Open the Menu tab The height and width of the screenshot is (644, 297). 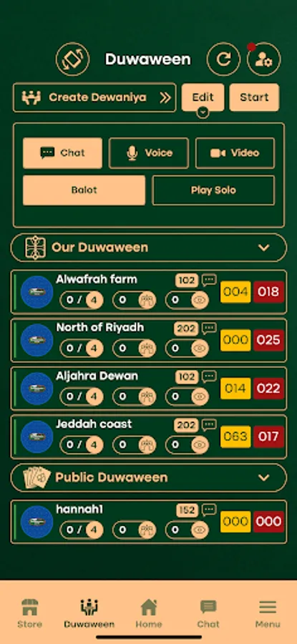click(268, 613)
